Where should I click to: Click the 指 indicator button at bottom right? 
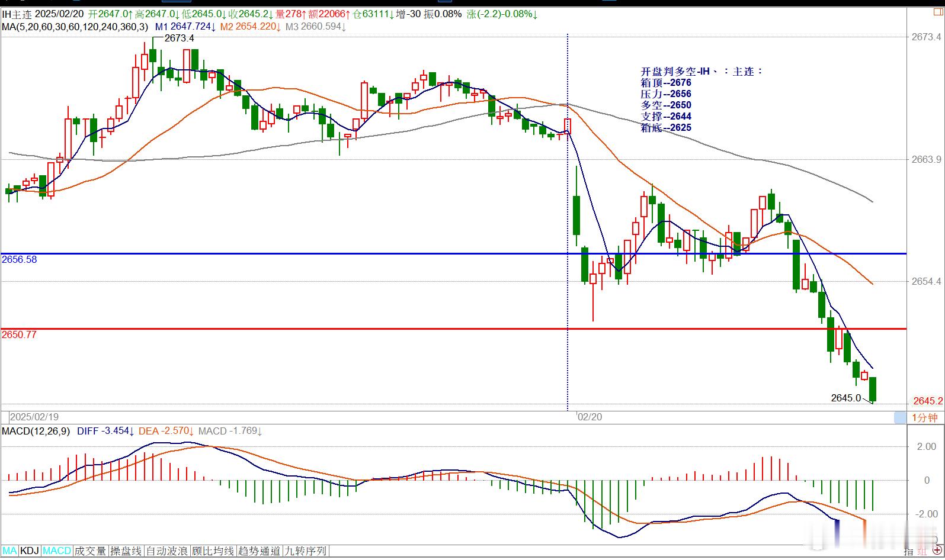(x=909, y=551)
